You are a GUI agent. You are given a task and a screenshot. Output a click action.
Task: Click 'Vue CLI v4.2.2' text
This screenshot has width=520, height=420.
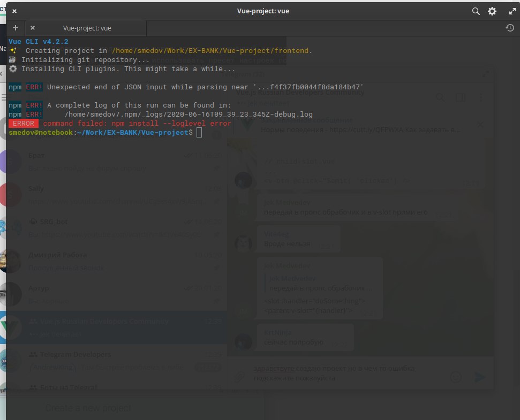tap(39, 42)
